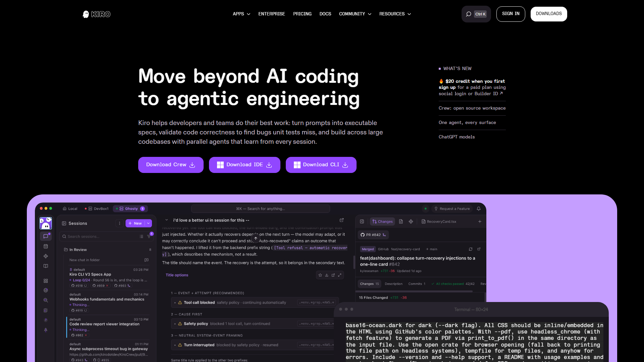This screenshot has height=362, width=644.
Task: Open the Crew: open source workspace link
Action: [x=472, y=108]
